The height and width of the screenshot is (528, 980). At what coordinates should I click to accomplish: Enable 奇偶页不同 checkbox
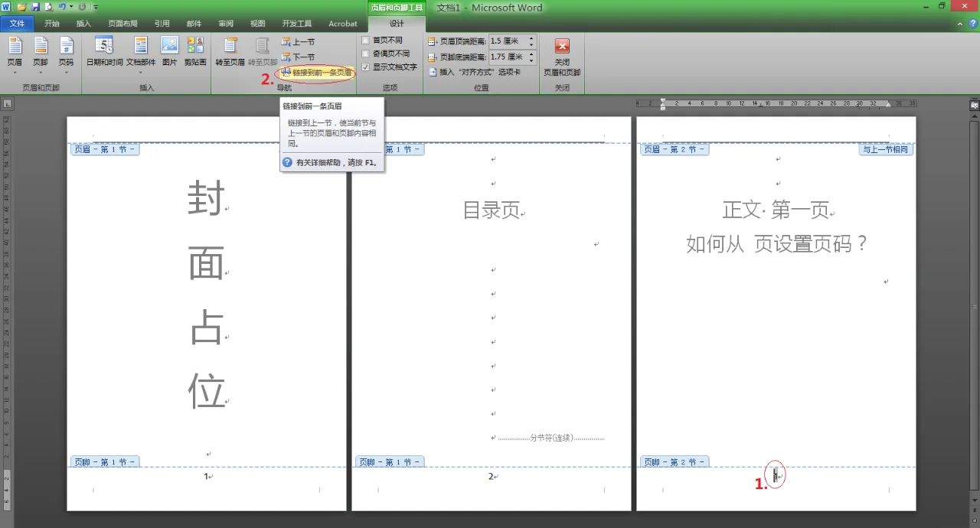click(366, 54)
